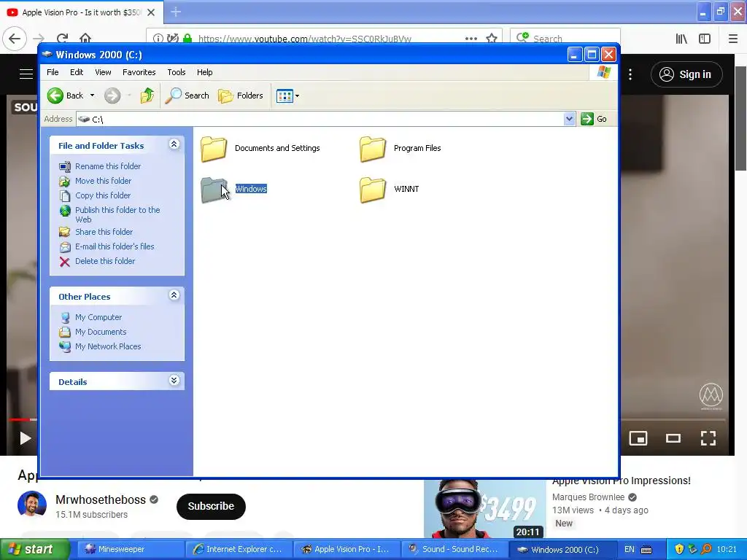Close the Apple Vision Pro tab
Image resolution: width=747 pixels, height=560 pixels.
151,12
